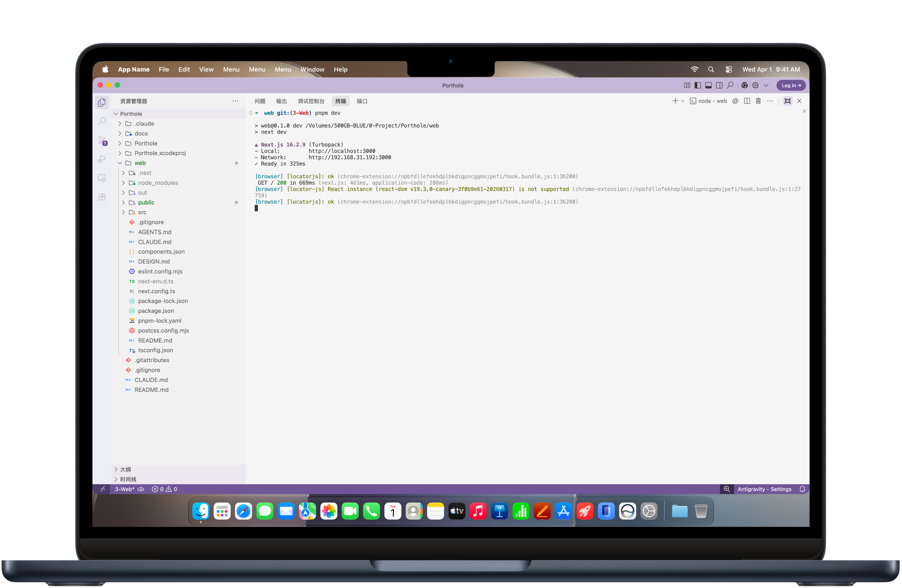The height and width of the screenshot is (588, 902).
Task: Open Explorer panel more actions ellipsis
Action: [x=235, y=101]
